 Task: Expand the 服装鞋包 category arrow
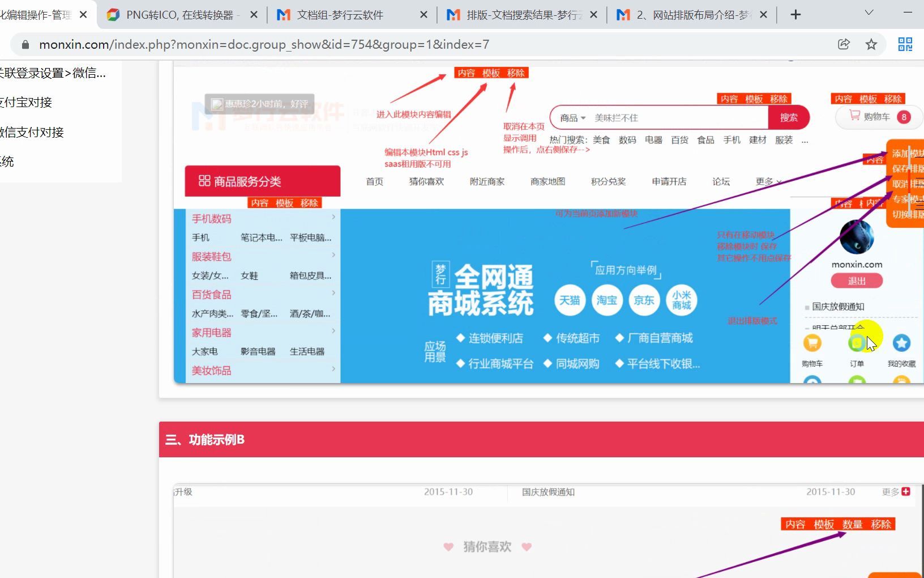tap(333, 255)
